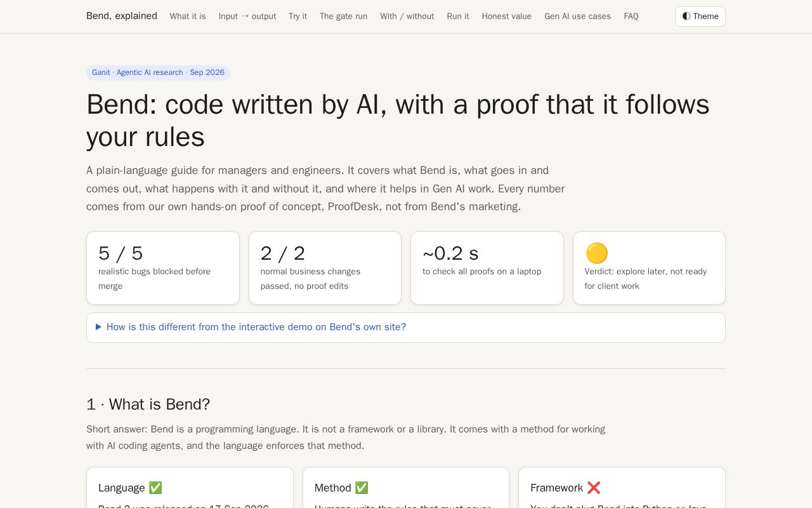
Task: Click the half-moon theme icon
Action: [x=686, y=17]
